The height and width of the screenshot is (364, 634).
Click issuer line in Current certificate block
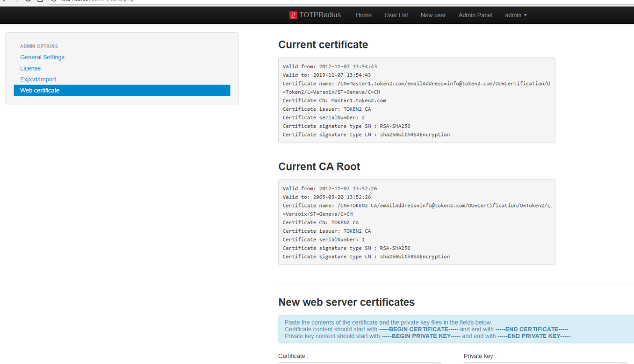coord(327,109)
